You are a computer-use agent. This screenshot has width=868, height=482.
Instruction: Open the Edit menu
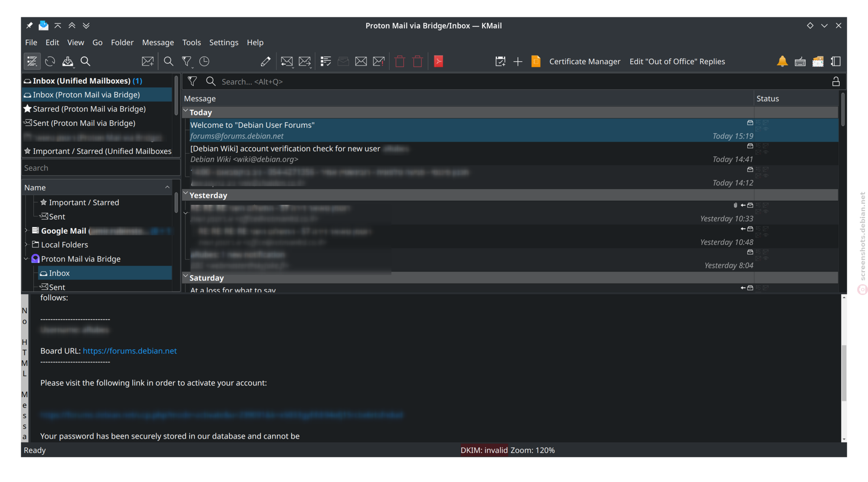point(52,43)
